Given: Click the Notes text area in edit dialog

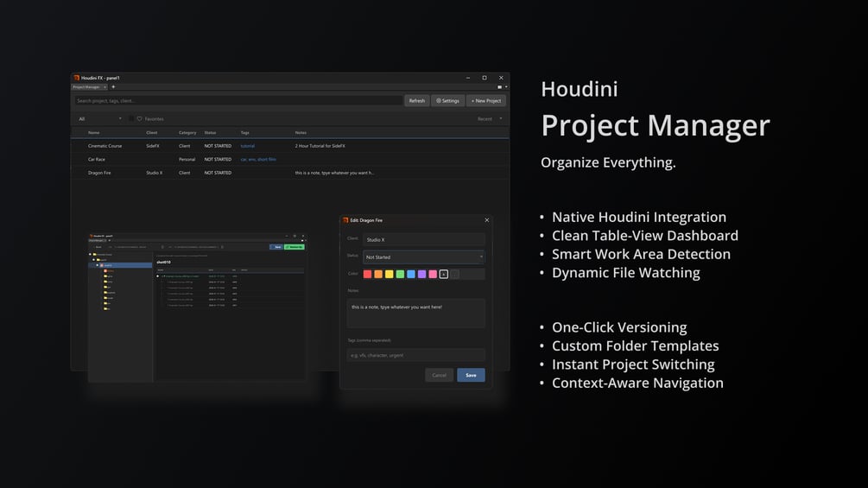Looking at the screenshot, I should click(x=415, y=314).
